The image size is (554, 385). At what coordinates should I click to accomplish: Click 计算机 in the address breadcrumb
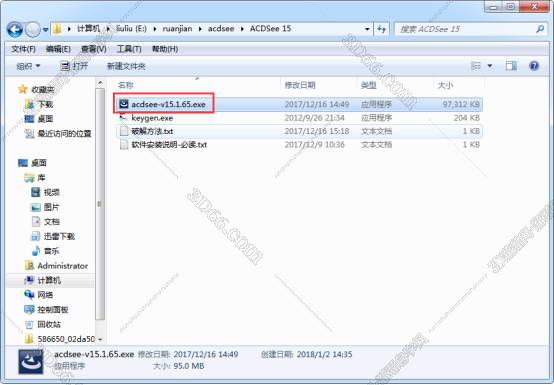(x=88, y=29)
